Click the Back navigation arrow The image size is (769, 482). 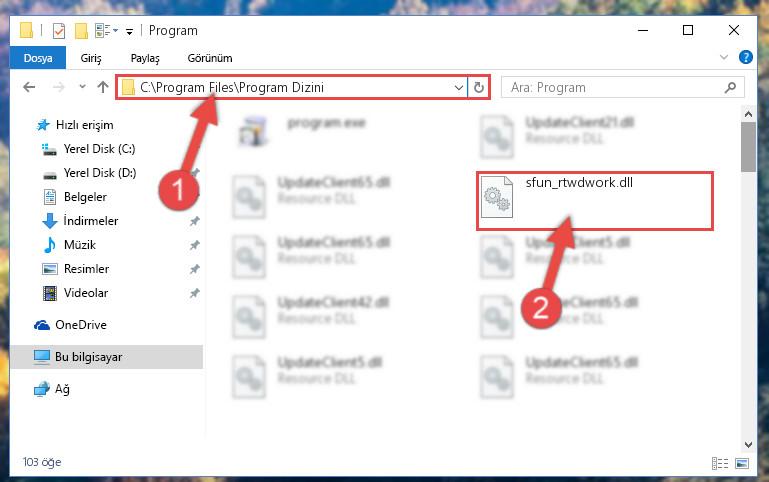click(29, 87)
